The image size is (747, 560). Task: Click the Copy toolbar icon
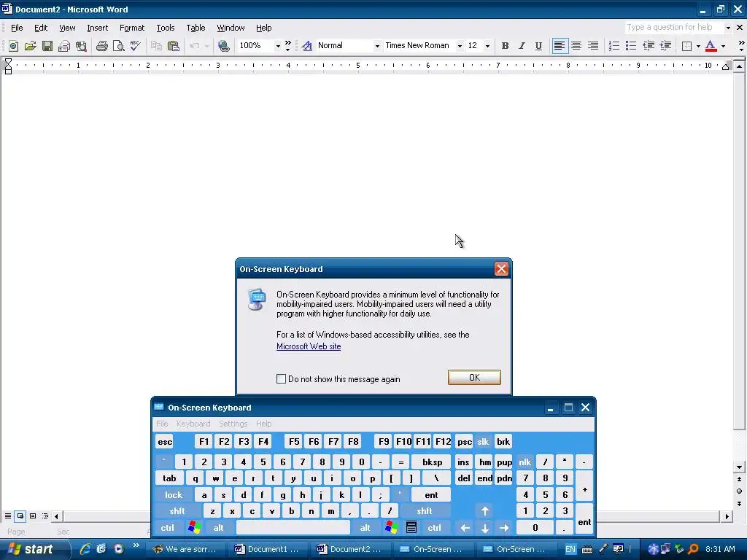(156, 46)
